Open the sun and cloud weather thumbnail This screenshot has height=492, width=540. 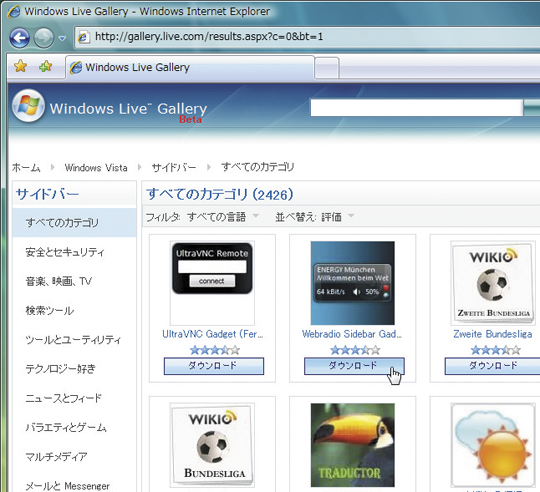[x=493, y=444]
